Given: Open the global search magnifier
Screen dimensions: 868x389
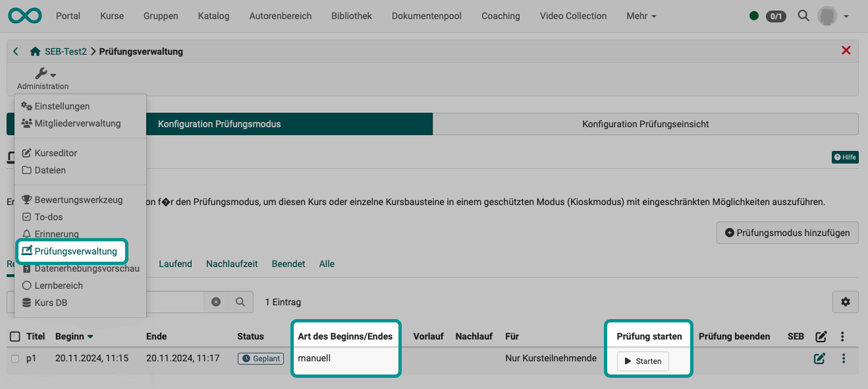Looking at the screenshot, I should coord(803,15).
